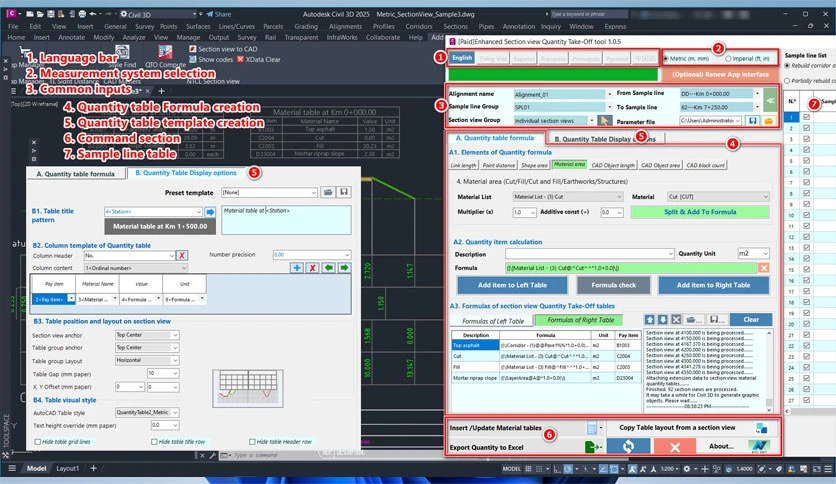Click the Export Quantity to Excel icon
Image resolution: width=836 pixels, height=484 pixels.
(593, 447)
